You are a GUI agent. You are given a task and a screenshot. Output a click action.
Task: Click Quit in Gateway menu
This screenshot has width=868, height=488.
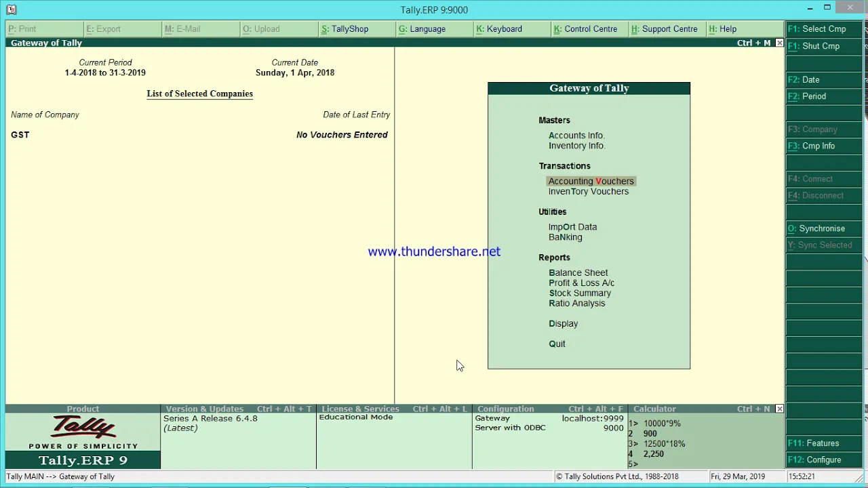[x=557, y=344]
